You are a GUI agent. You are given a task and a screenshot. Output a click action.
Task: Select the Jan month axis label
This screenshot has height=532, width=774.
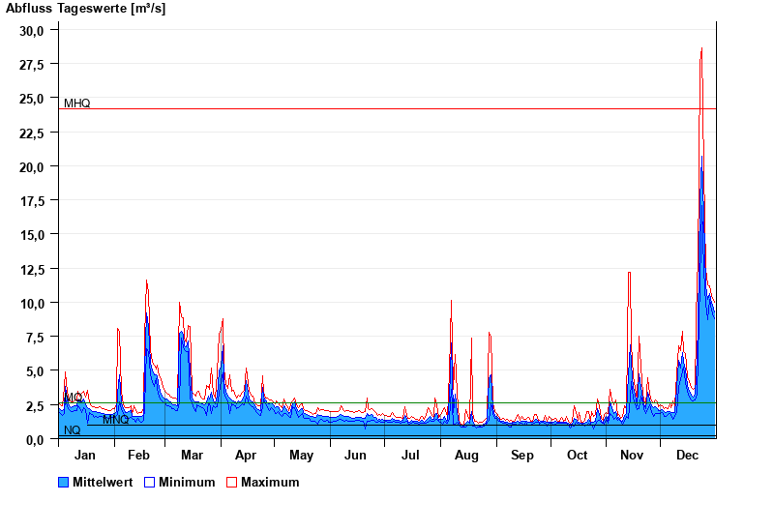tap(85, 456)
